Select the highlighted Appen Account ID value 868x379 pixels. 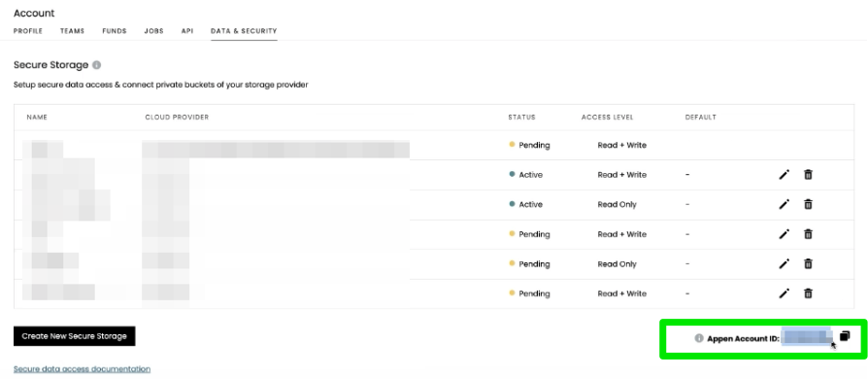tap(807, 337)
